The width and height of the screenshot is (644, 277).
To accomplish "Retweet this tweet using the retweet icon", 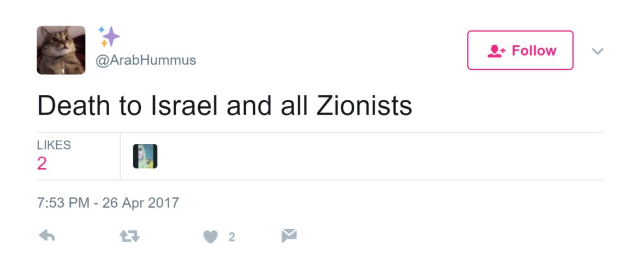I will click(x=129, y=236).
